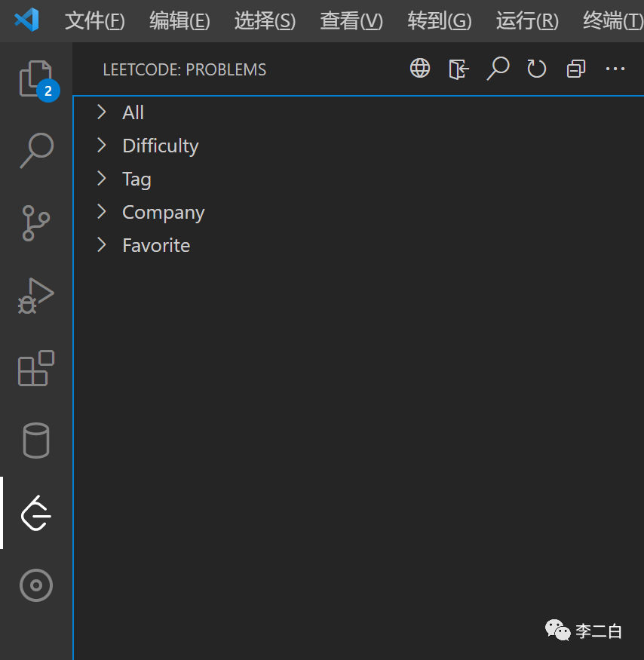644x660 pixels.
Task: Click the VS Code logo icon
Action: pos(26,20)
